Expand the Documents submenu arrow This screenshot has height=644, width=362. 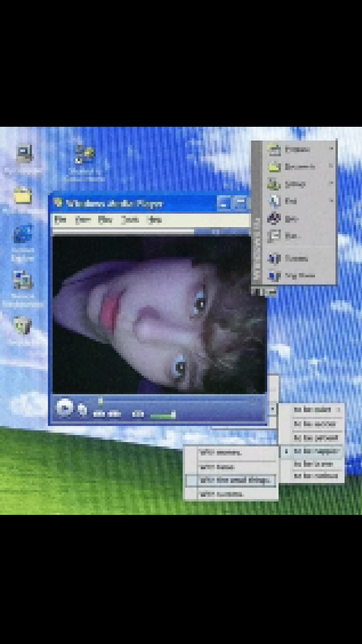[x=331, y=166]
